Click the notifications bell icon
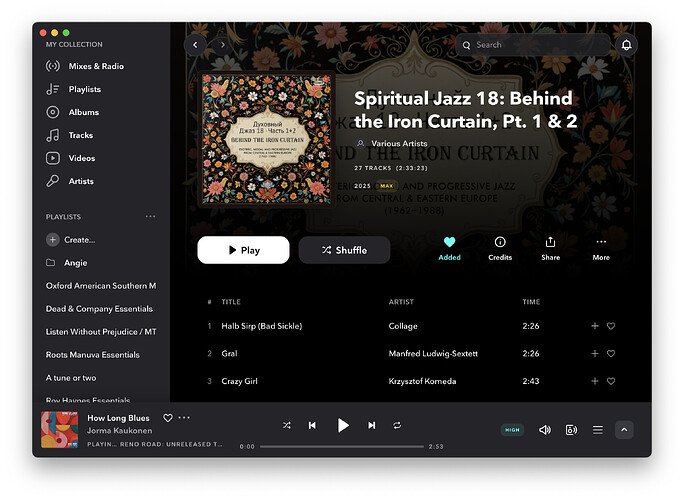 (627, 45)
